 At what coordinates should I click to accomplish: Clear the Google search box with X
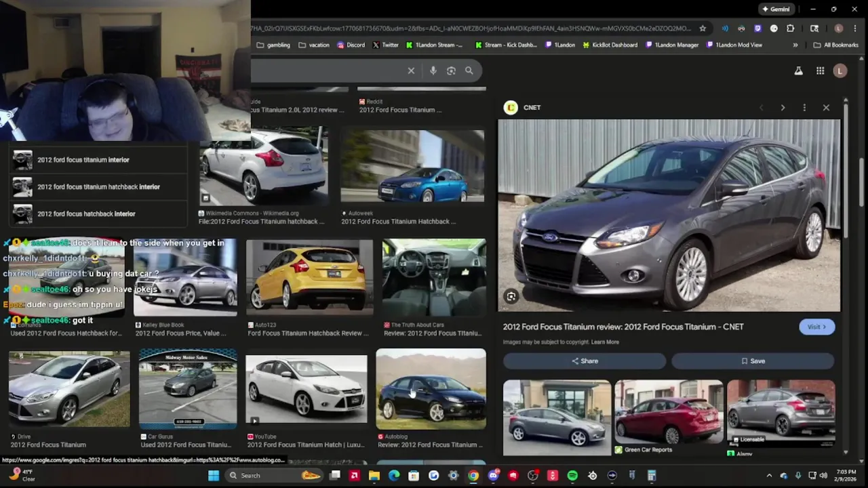click(x=411, y=70)
